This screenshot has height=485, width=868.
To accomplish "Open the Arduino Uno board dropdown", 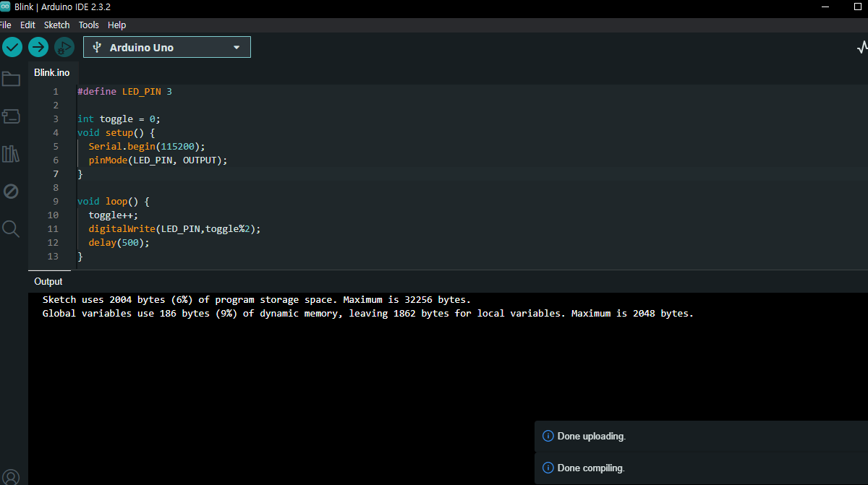I will pyautogui.click(x=167, y=47).
